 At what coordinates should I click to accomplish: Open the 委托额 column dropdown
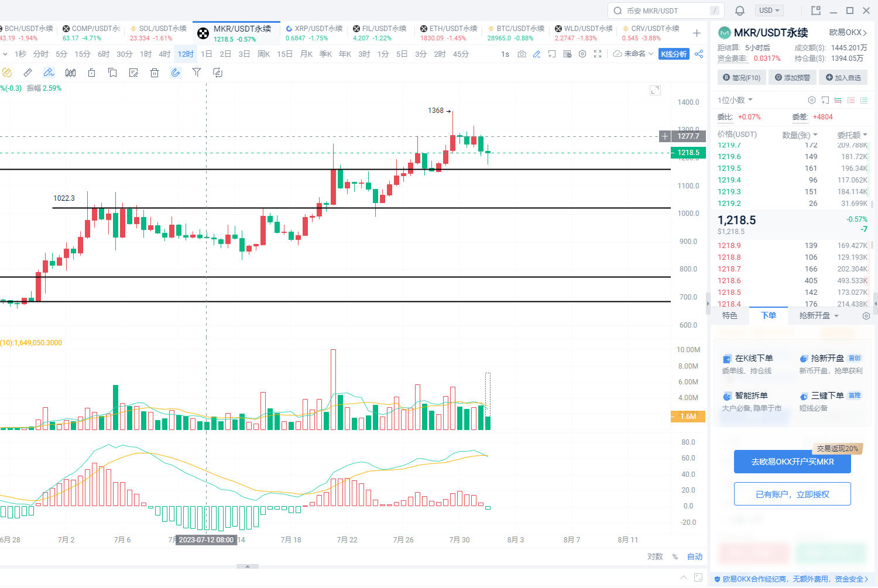tap(852, 135)
